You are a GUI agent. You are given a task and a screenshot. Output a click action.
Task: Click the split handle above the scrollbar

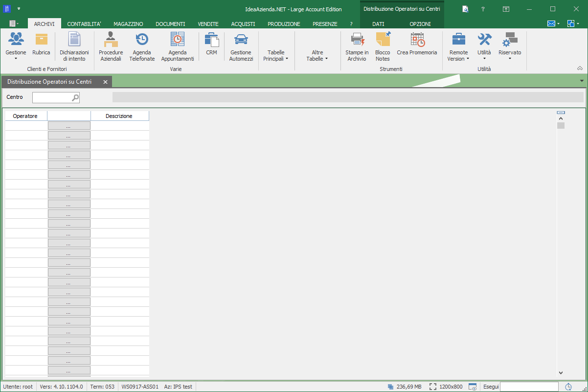561,113
